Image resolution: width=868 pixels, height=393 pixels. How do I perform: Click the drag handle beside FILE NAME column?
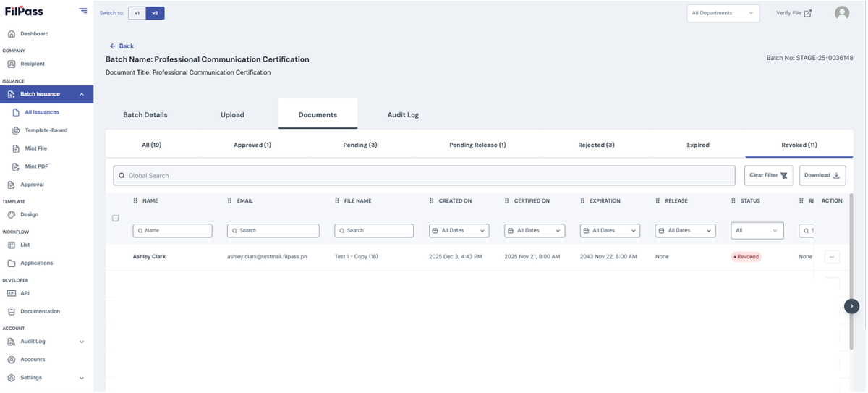(x=337, y=201)
